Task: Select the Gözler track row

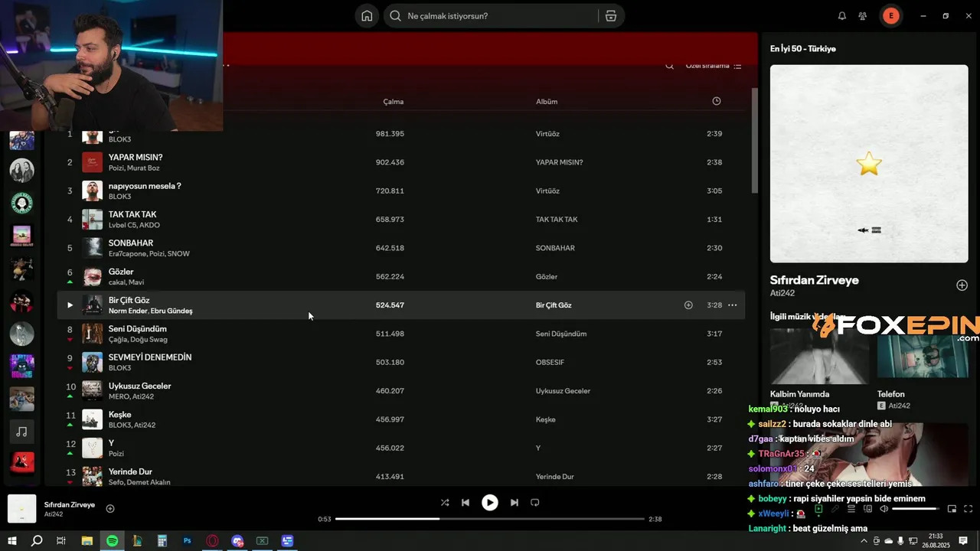Action: (400, 276)
